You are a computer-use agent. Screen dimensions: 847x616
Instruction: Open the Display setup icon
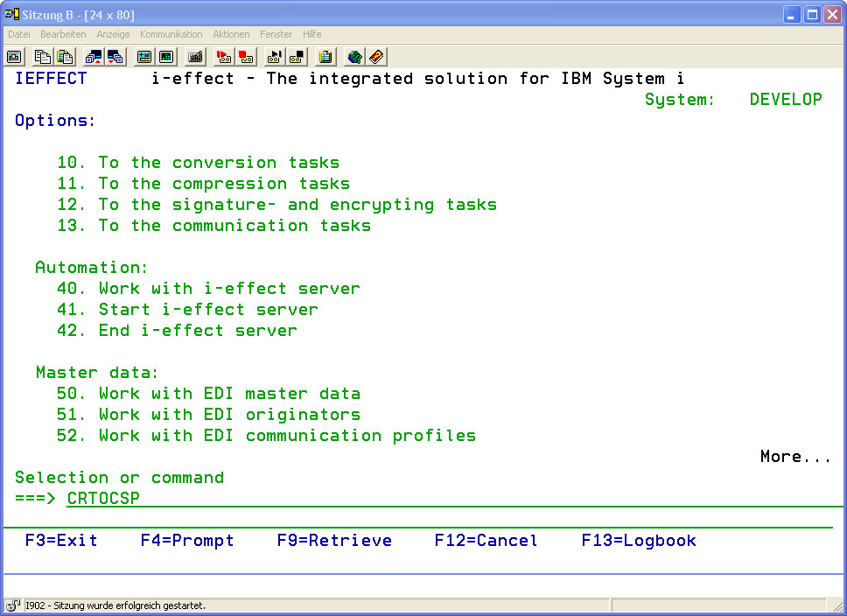coord(144,57)
